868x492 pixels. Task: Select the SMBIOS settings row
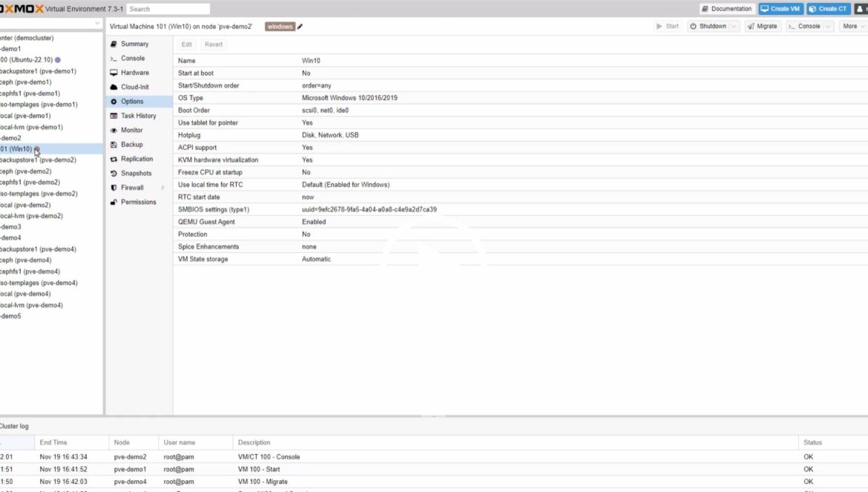[520, 210]
